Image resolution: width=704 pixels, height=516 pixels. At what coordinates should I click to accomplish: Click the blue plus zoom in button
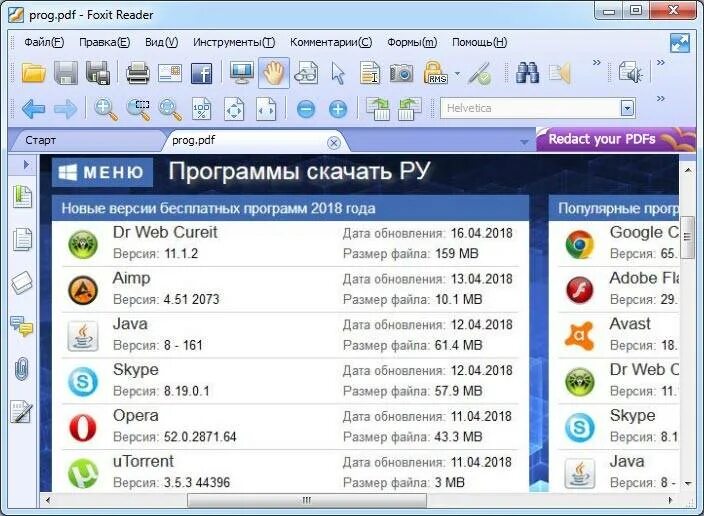(x=338, y=109)
